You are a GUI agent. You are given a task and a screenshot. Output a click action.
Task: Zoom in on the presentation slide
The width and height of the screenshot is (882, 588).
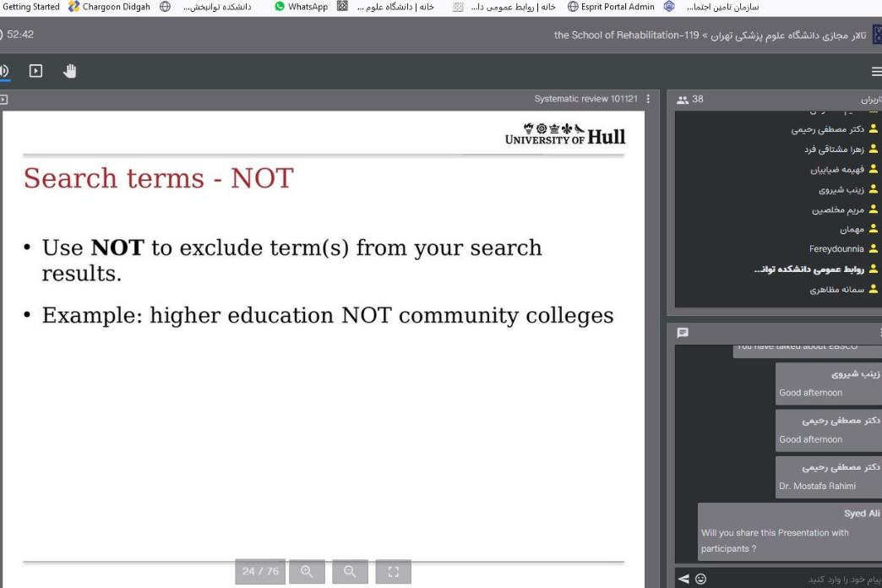pos(307,572)
